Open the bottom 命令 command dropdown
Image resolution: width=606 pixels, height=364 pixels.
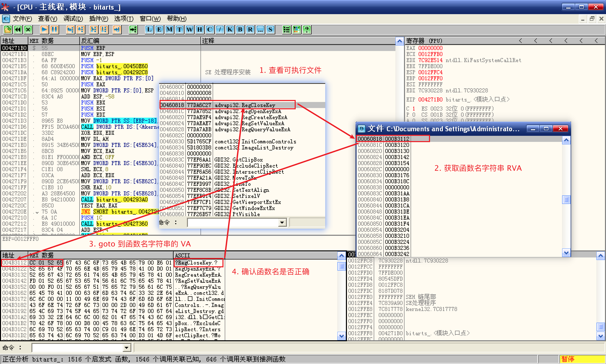tap(126, 348)
